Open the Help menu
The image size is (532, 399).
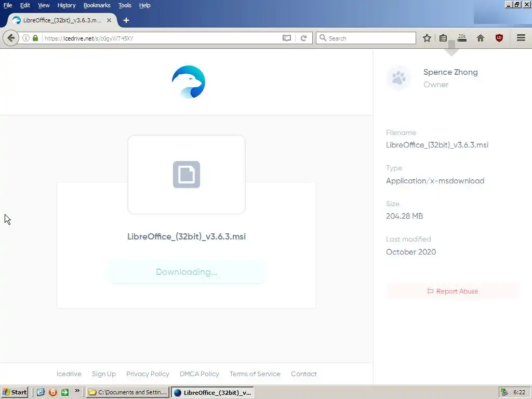pos(145,5)
